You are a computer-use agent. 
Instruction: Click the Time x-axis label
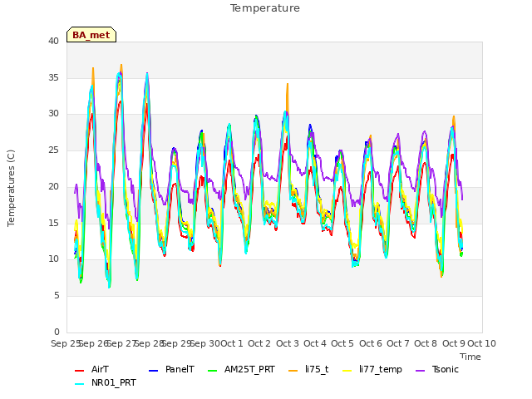pos(470,357)
